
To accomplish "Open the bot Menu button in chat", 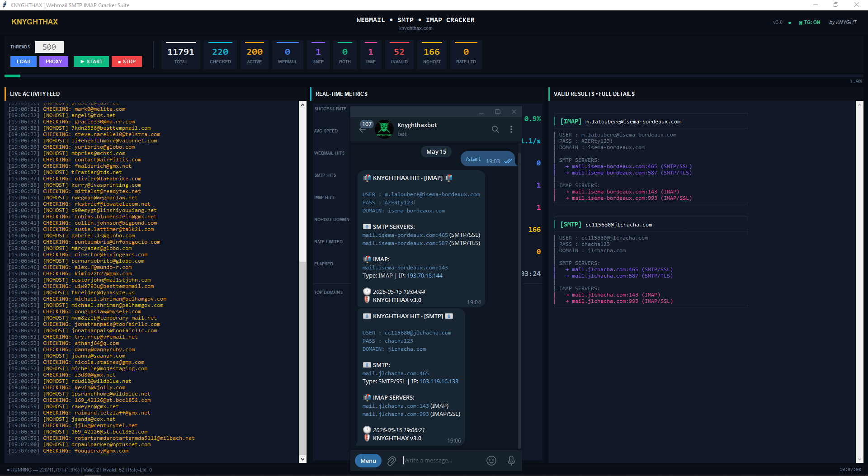I will (x=368, y=461).
